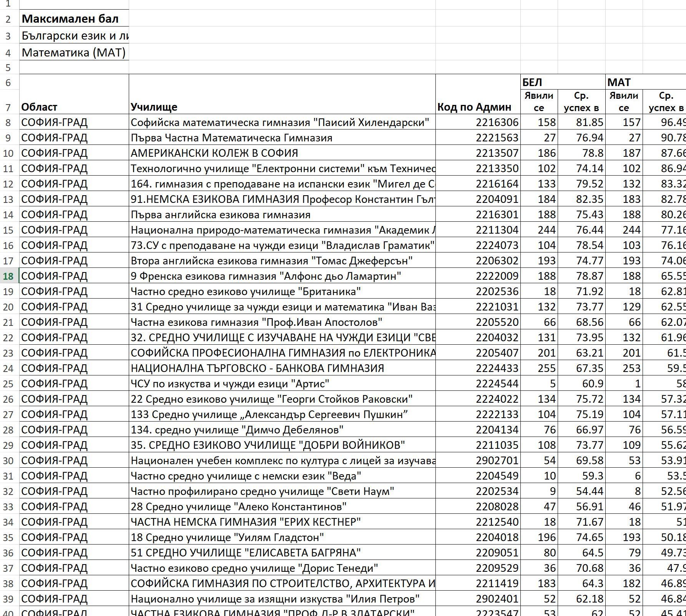The width and height of the screenshot is (686, 616).
Task: Click the cell 'Софийска математическа гимназия "Паисий Хилендарски"'
Action: 282,122
